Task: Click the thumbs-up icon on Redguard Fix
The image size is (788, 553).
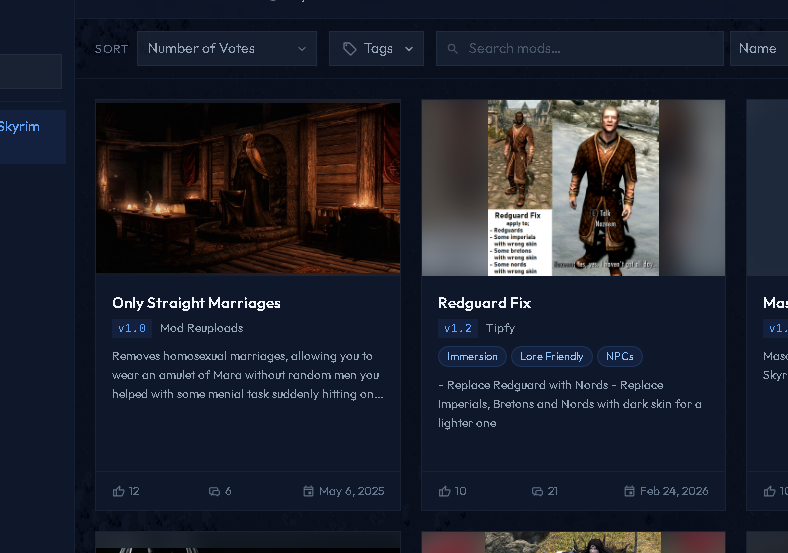Action: click(x=444, y=491)
